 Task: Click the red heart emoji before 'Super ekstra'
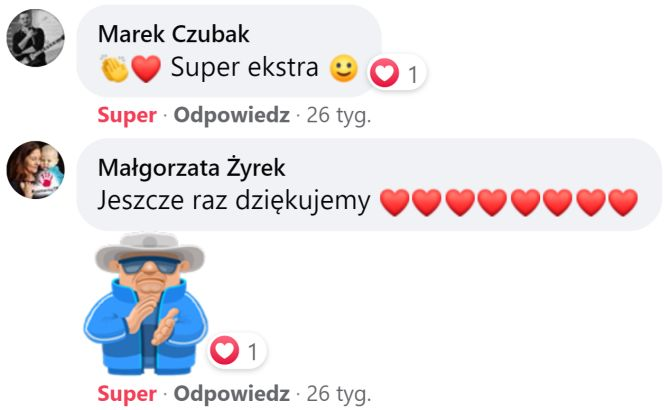tap(146, 68)
